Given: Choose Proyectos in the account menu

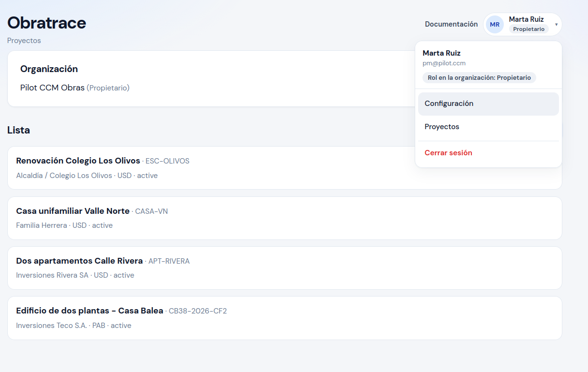Looking at the screenshot, I should click(x=488, y=127).
